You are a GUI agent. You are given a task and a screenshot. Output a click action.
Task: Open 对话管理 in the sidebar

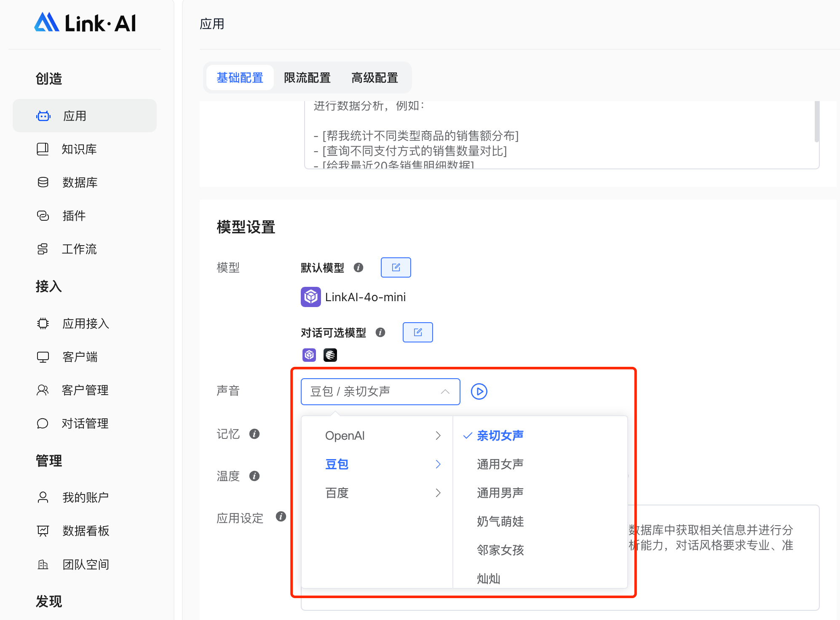pyautogui.click(x=85, y=423)
